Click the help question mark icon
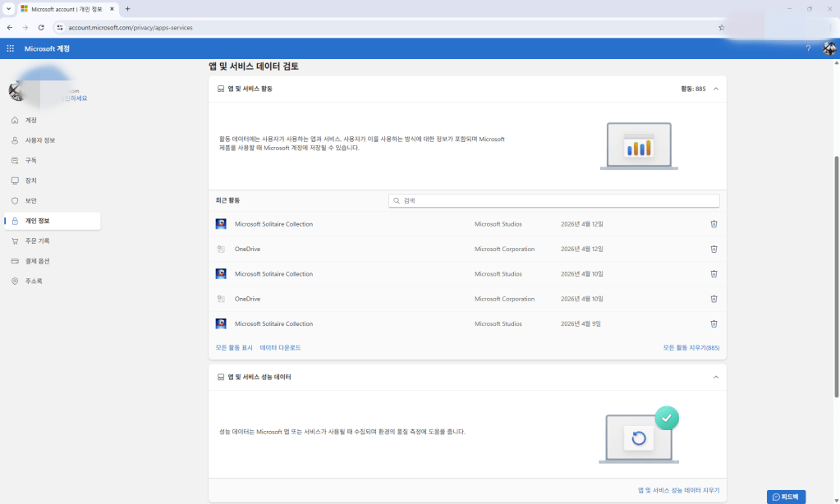This screenshot has height=504, width=840. click(x=808, y=48)
